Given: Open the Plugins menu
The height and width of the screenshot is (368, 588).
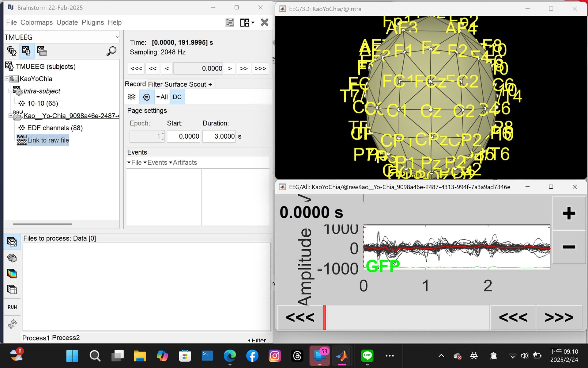Looking at the screenshot, I should coord(93,22).
